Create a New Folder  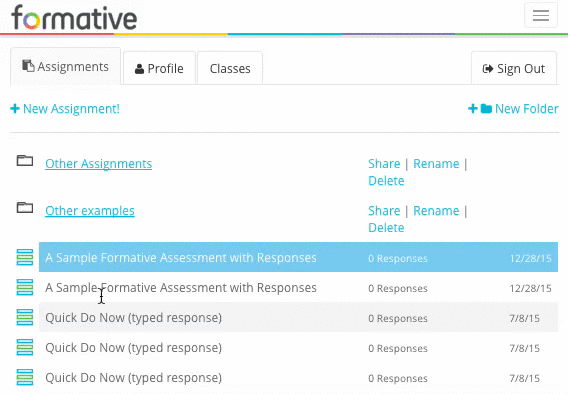(x=513, y=109)
